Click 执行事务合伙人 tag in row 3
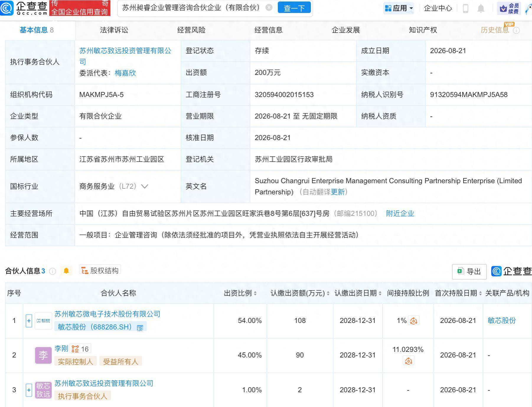The width and height of the screenshot is (532, 407). pyautogui.click(x=82, y=396)
